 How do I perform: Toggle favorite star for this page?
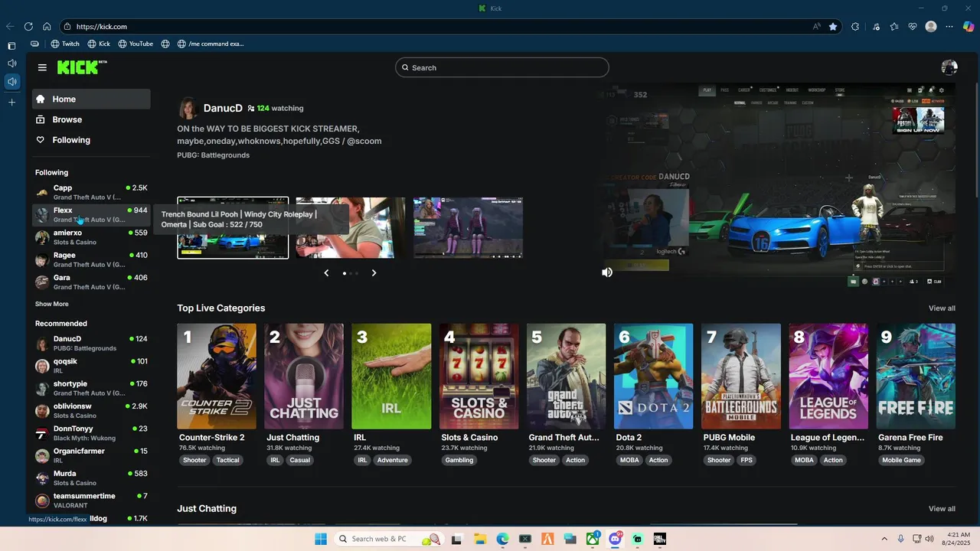click(833, 26)
